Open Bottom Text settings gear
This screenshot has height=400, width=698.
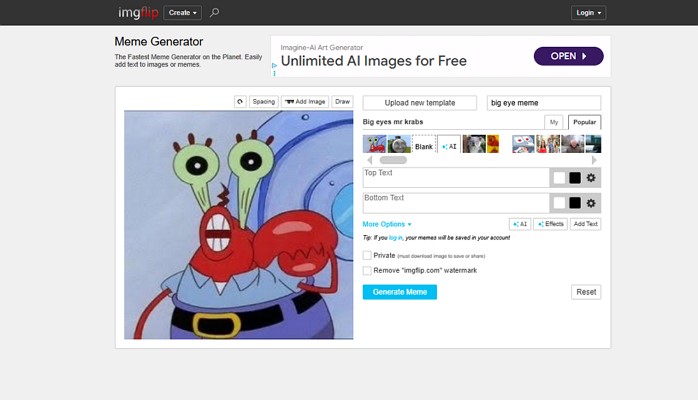click(591, 203)
